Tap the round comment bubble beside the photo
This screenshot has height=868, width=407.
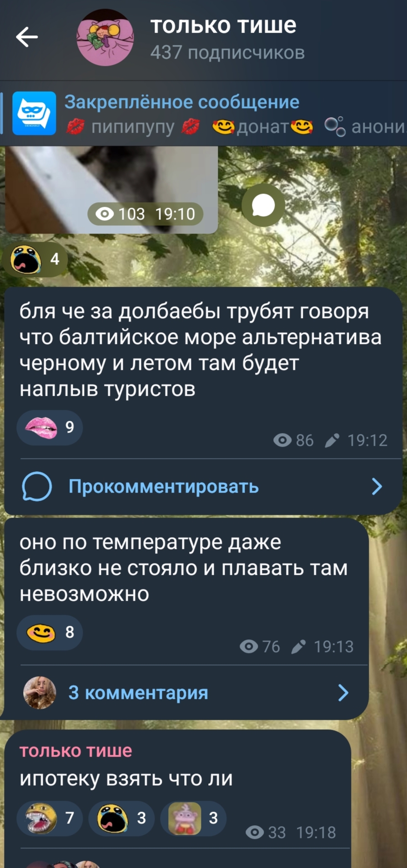click(x=263, y=205)
